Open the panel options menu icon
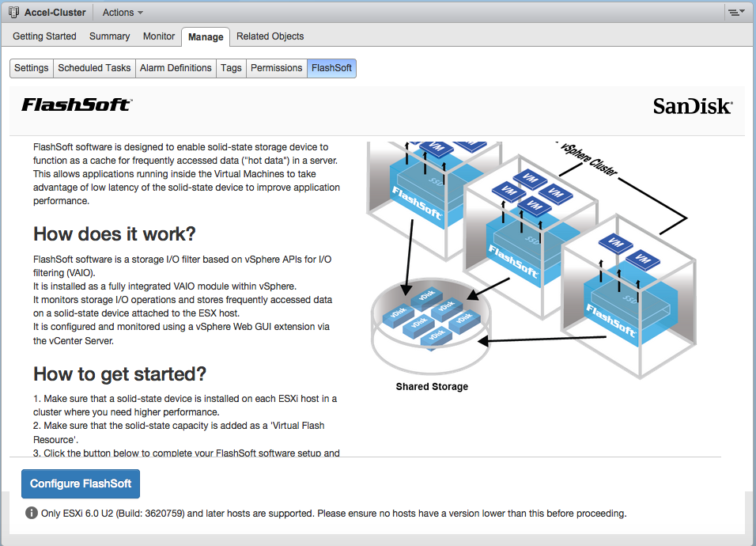This screenshot has height=546, width=756. pyautogui.click(x=735, y=13)
